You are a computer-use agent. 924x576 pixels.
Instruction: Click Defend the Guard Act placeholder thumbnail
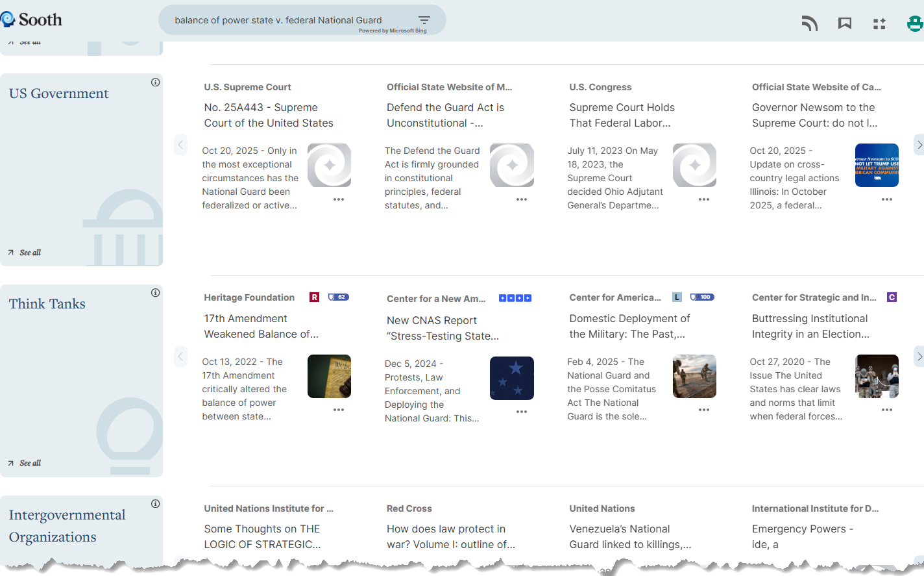[x=512, y=165]
